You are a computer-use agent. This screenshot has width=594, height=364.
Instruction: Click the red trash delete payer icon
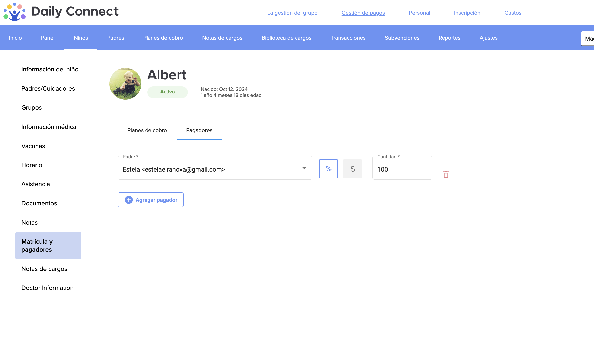(446, 175)
